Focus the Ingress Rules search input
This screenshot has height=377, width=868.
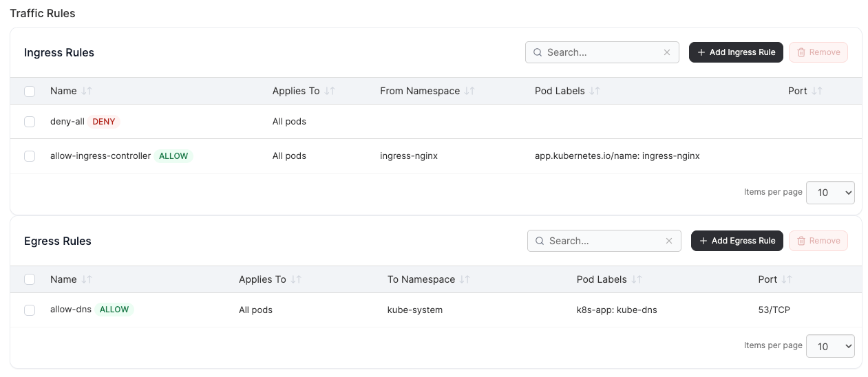point(602,52)
